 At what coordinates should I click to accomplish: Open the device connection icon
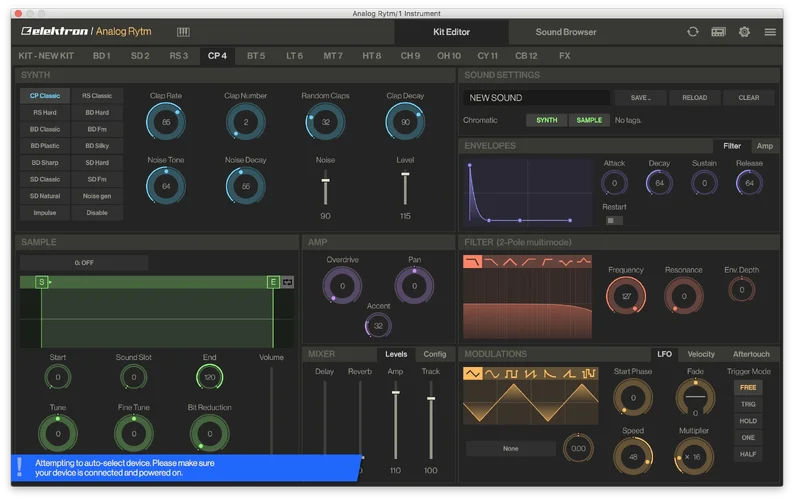718,32
